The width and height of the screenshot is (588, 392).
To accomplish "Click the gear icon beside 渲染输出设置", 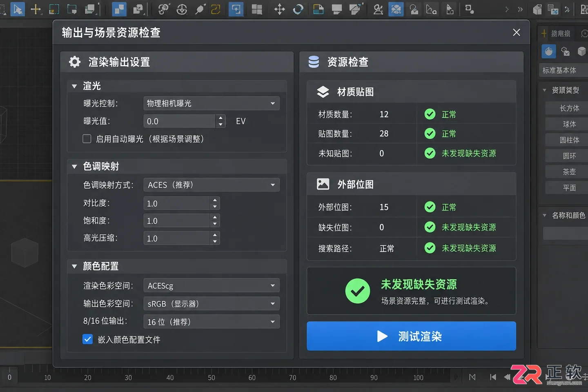I will point(75,62).
